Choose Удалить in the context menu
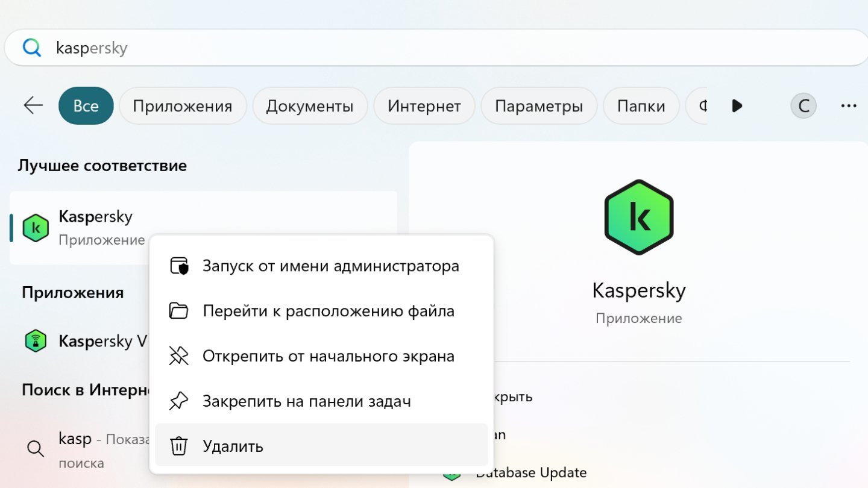Viewport: 868px width, 488px height. point(321,446)
